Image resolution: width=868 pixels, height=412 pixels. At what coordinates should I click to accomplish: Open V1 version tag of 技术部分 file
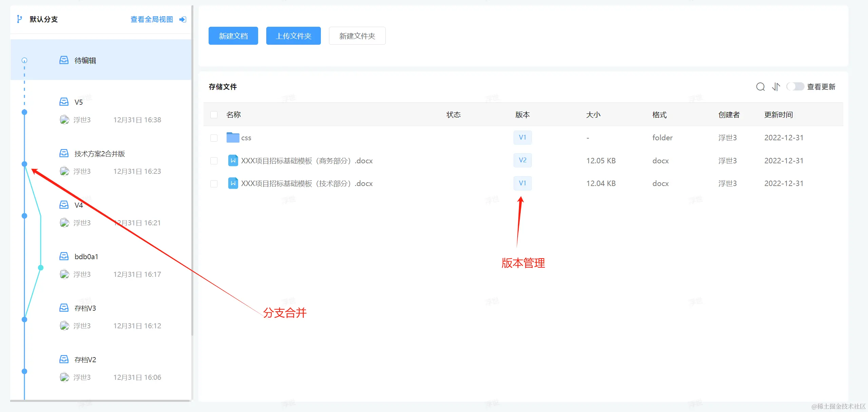(522, 183)
